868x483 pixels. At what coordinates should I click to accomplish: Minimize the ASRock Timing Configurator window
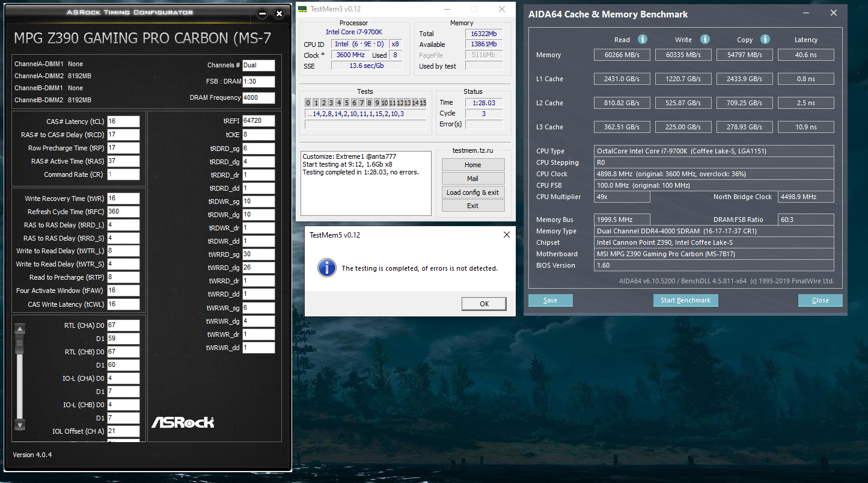[x=262, y=13]
